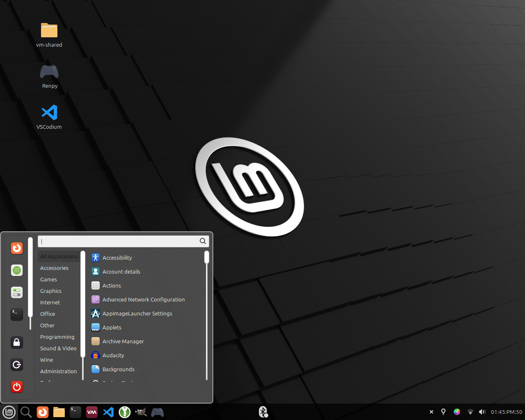Image resolution: width=525 pixels, height=420 pixels.
Task: Select the Games category
Action: [x=59, y=279]
